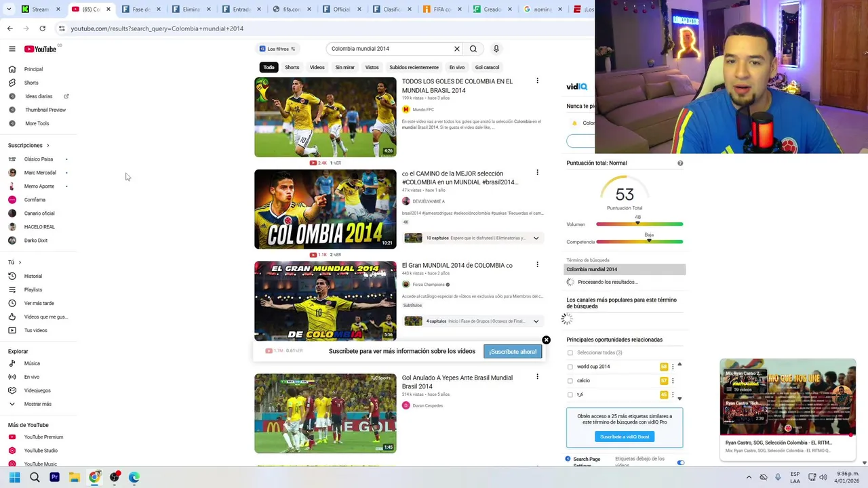Click the magnifier search button
The image size is (868, 488).
[x=473, y=49]
